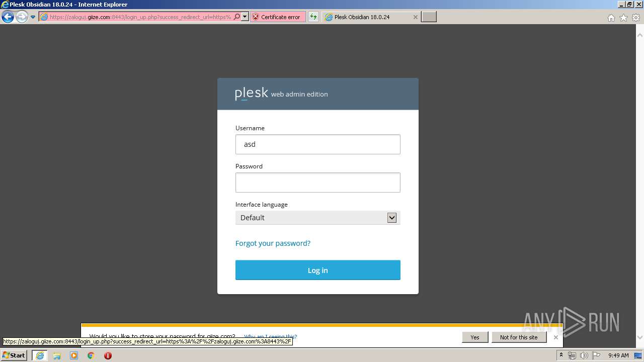Image resolution: width=644 pixels, height=362 pixels.
Task: Click Internet Explorer taskbar icon
Action: click(39, 355)
